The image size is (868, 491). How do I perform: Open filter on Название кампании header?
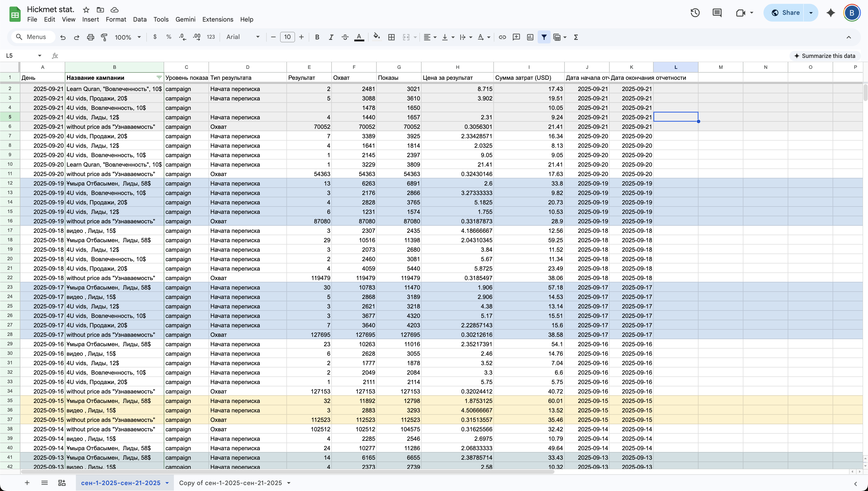coord(159,78)
